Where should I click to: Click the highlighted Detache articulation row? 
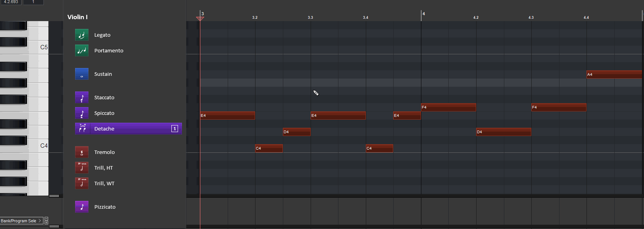(x=128, y=129)
